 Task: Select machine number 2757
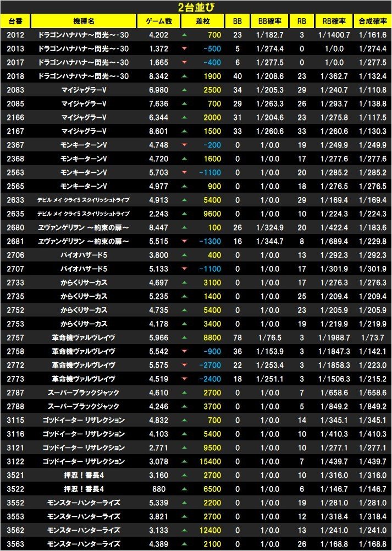pos(15,337)
